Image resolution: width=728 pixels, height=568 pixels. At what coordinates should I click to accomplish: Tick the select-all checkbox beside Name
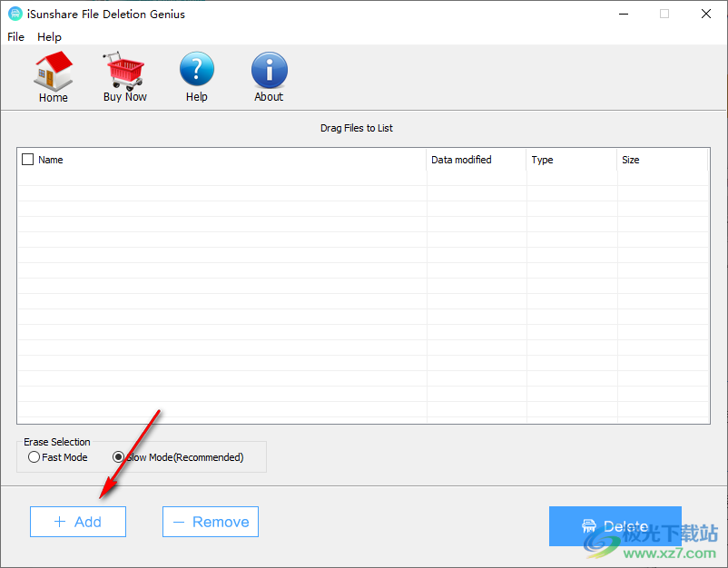28,160
